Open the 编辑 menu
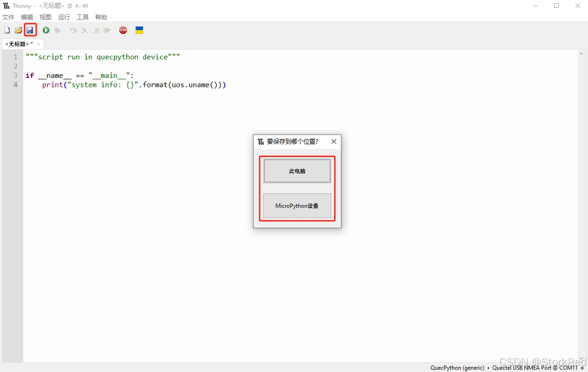The image size is (588, 372). [x=27, y=17]
